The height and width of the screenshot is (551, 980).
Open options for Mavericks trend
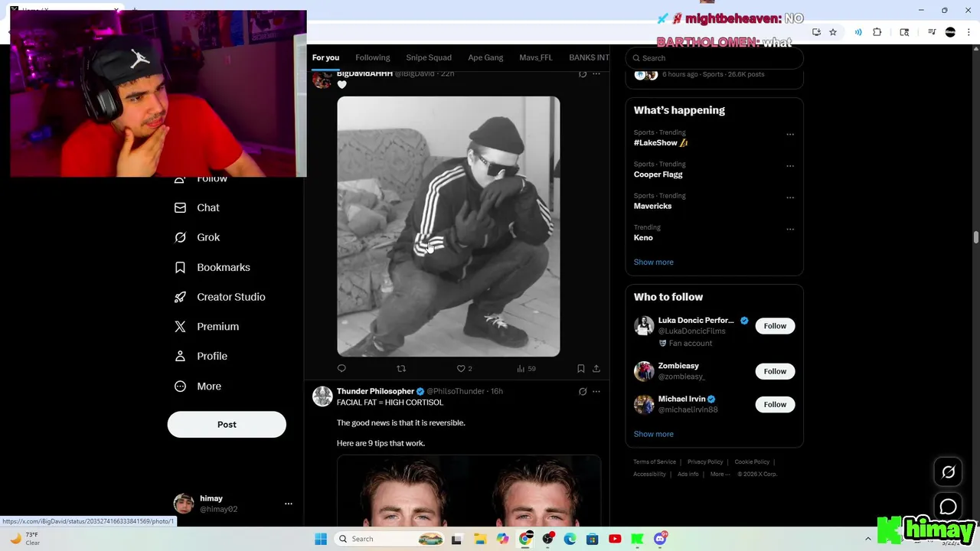tap(790, 197)
